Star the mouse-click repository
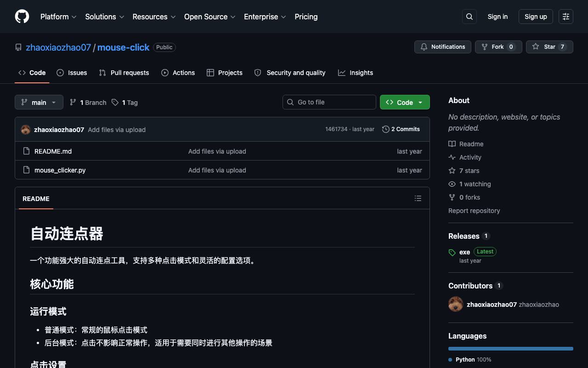The image size is (588, 368). 549,47
